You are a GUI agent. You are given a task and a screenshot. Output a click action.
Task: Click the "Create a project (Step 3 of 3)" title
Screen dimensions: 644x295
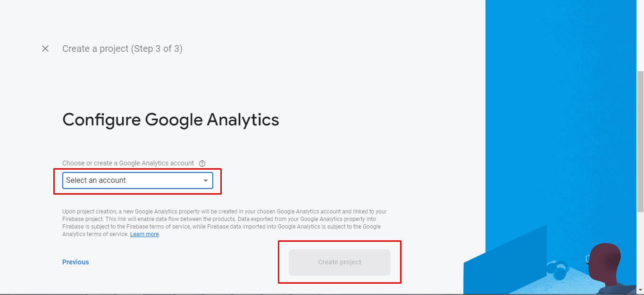point(122,49)
